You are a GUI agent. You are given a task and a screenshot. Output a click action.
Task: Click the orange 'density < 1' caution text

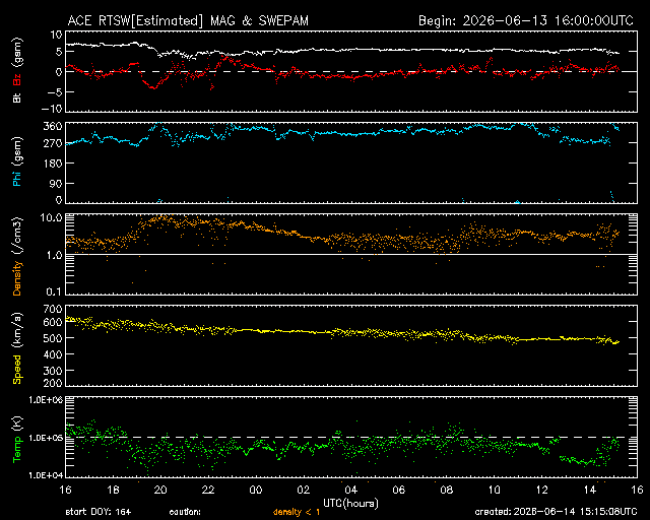tap(296, 512)
